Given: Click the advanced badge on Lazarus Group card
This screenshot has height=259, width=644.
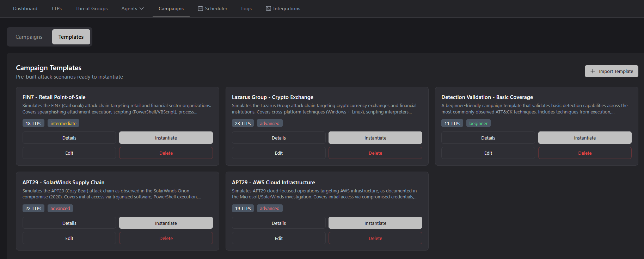Looking at the screenshot, I should [x=270, y=123].
